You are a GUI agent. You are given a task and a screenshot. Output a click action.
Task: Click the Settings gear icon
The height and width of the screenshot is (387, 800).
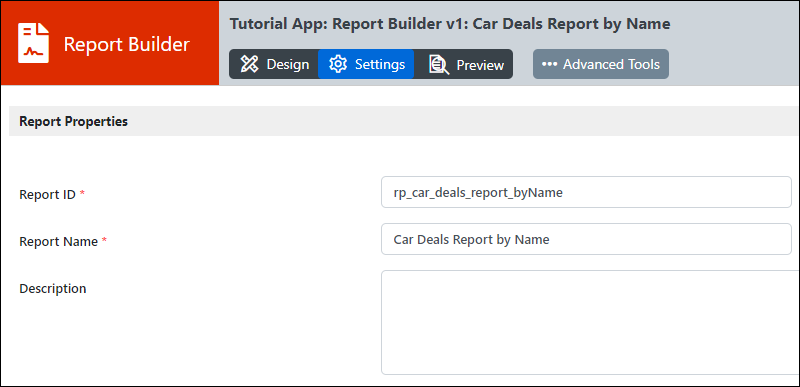[338, 64]
